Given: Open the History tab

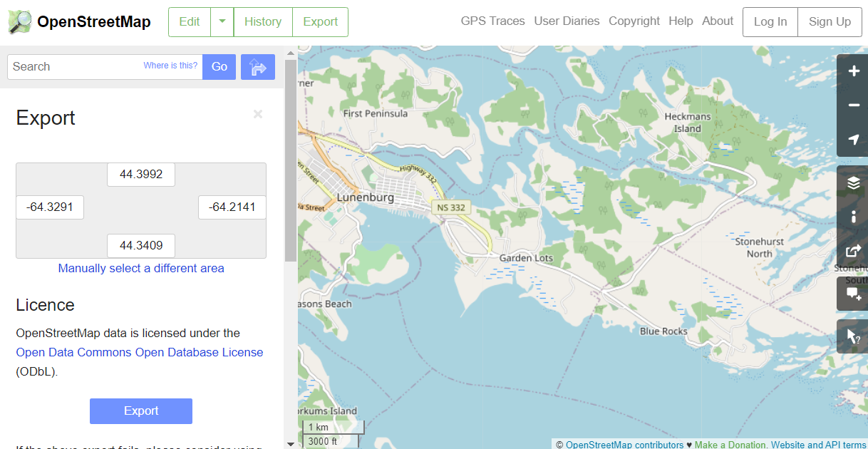Looking at the screenshot, I should point(262,22).
